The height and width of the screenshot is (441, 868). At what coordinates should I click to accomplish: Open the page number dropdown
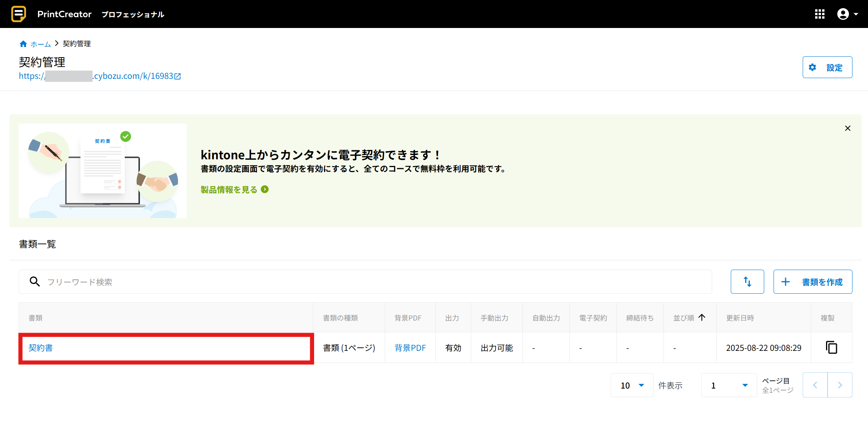click(x=729, y=385)
